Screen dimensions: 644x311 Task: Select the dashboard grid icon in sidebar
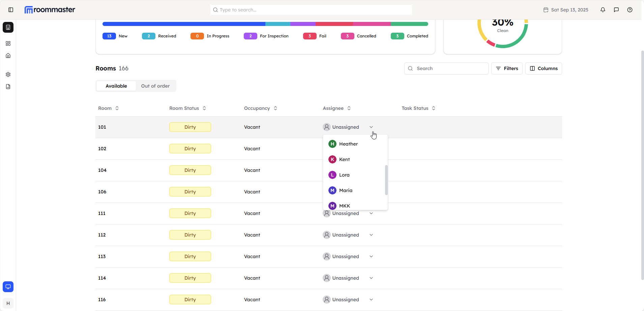click(x=8, y=43)
